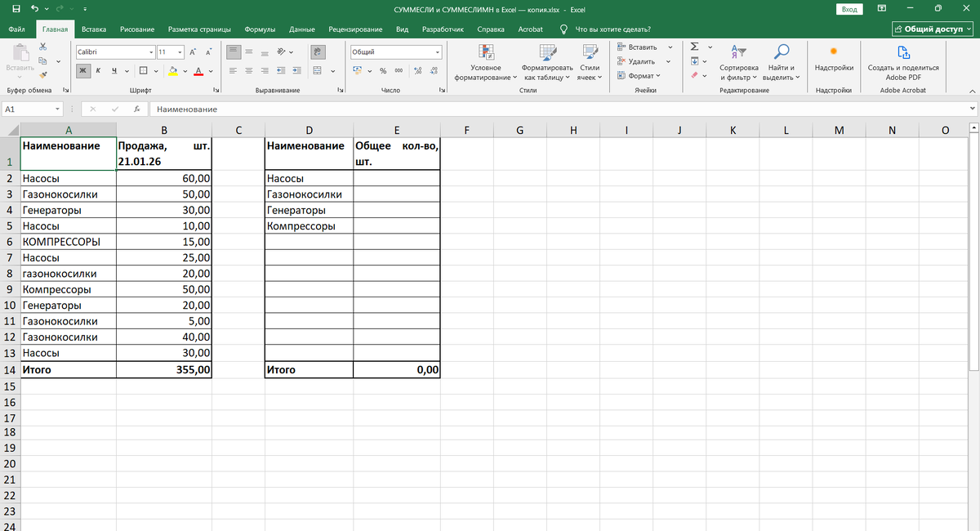Switch to the Данные tab
This screenshot has width=980, height=531.
click(302, 29)
